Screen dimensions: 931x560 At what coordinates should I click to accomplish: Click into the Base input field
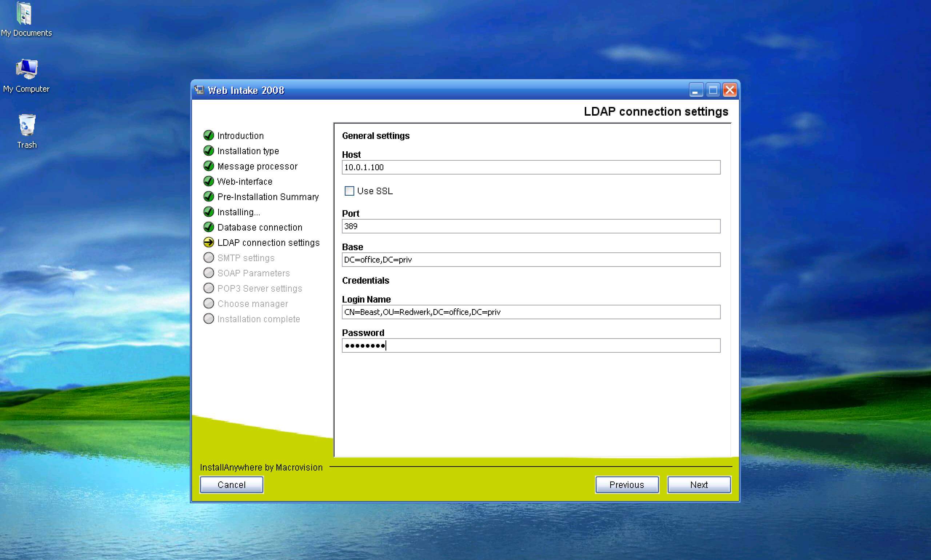point(531,260)
